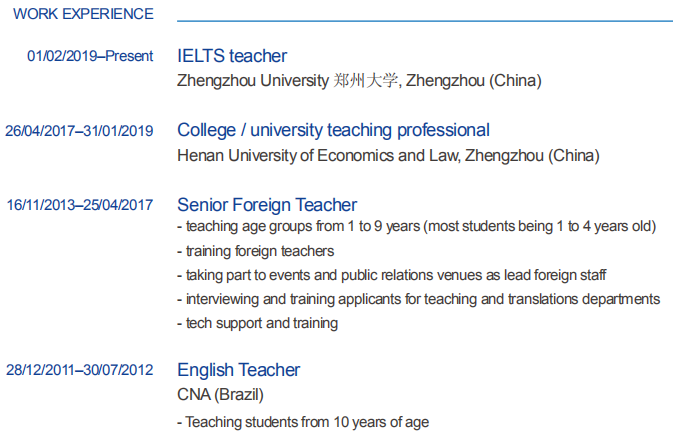Viewport: 673px width, 435px height.
Task: Click the 26/04/2017–31/01/2019 date range
Action: [x=79, y=130]
